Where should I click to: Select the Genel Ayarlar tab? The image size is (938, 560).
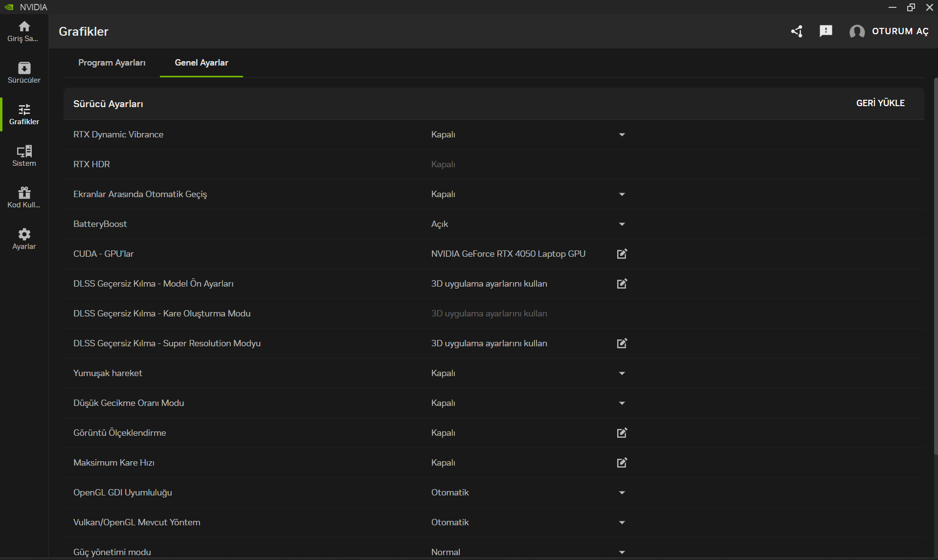coord(201,63)
